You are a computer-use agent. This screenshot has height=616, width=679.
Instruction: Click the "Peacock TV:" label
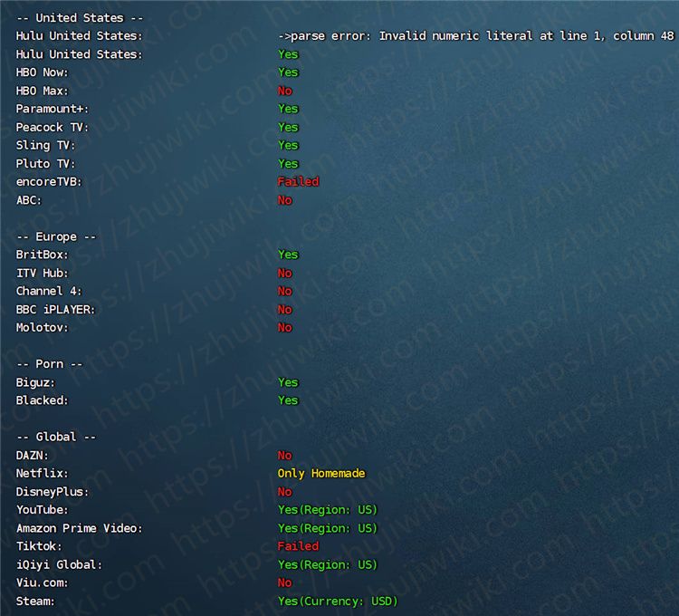point(53,128)
